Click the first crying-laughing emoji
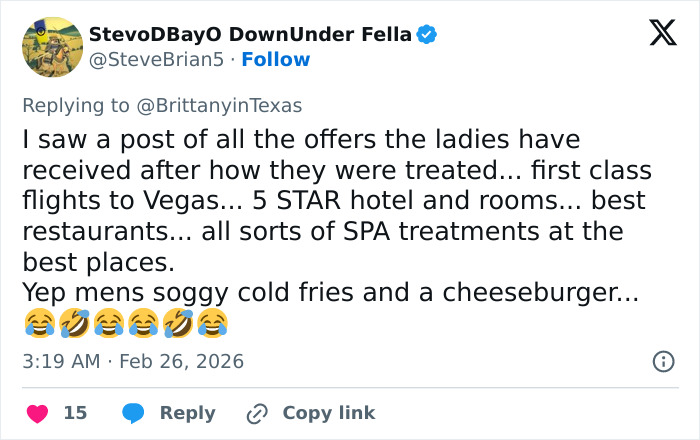Viewport: 700px width, 440px height. coord(36,323)
